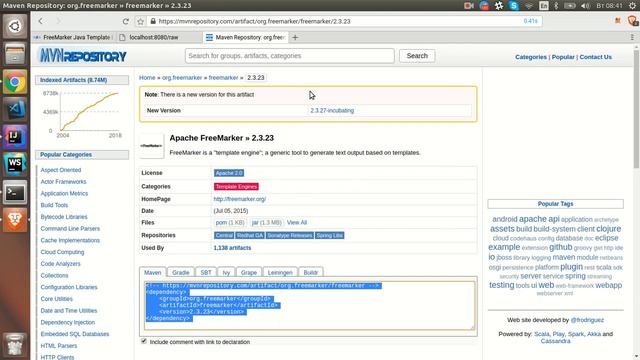
Task: Click the MVNRepository logo
Action: [82, 56]
